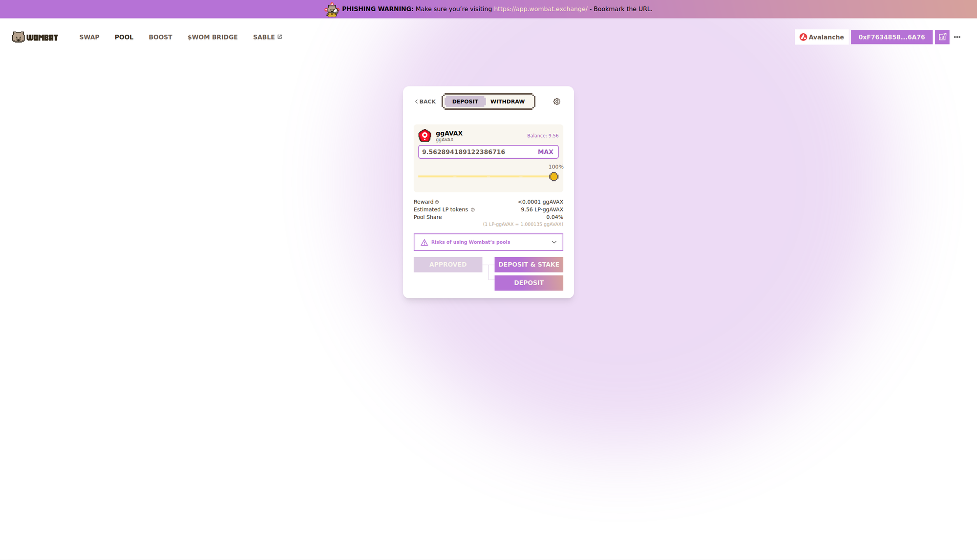Click the Wombat logo
Viewport: 977px width, 560px height.
(35, 37)
